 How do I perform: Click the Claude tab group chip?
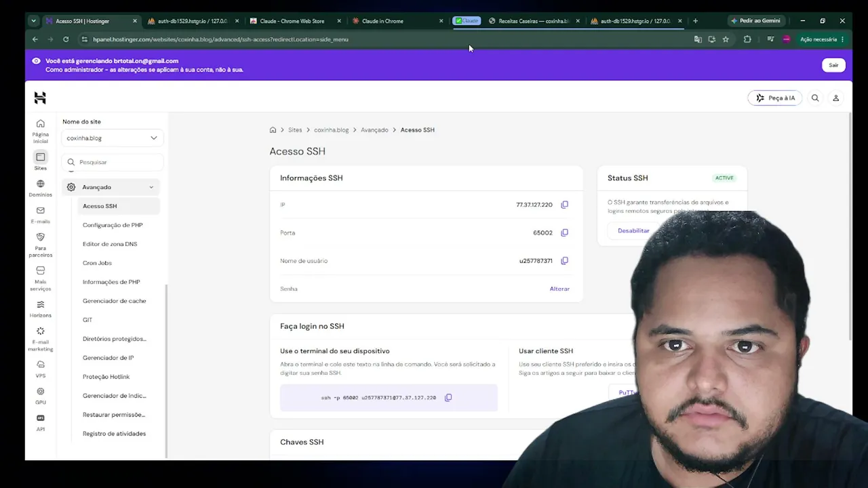pyautogui.click(x=467, y=21)
